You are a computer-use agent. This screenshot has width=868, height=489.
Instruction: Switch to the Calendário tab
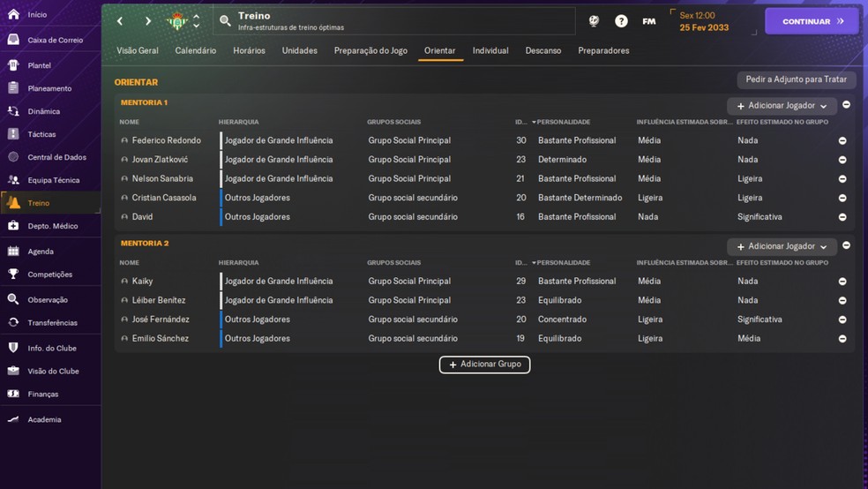click(x=195, y=50)
